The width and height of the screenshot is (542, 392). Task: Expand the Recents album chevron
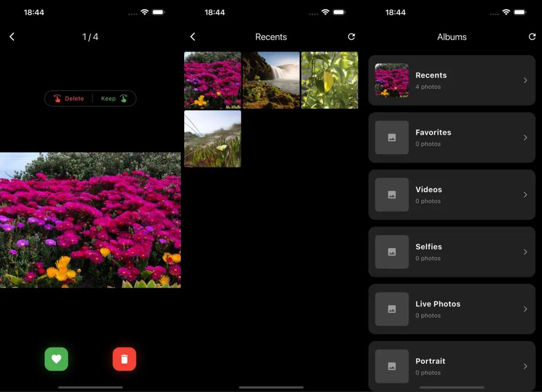525,81
